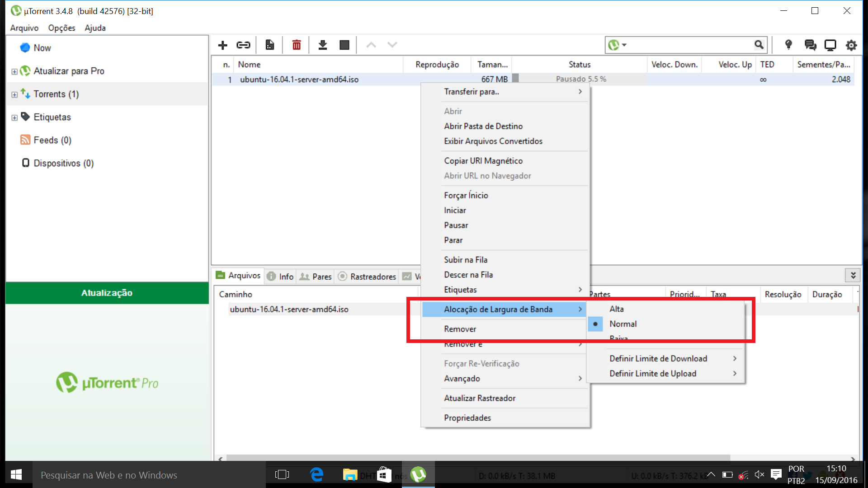Click the chat bubbles icon in toolbar
The image size is (868, 488).
(x=810, y=45)
